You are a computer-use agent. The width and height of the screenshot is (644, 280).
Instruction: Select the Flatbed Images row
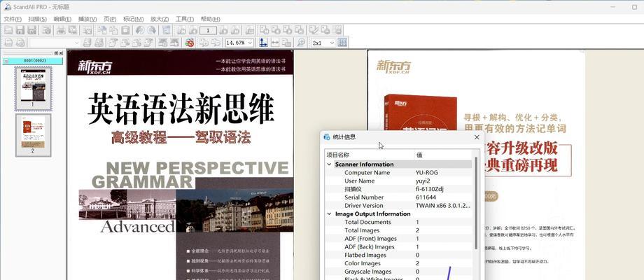pos(398,255)
